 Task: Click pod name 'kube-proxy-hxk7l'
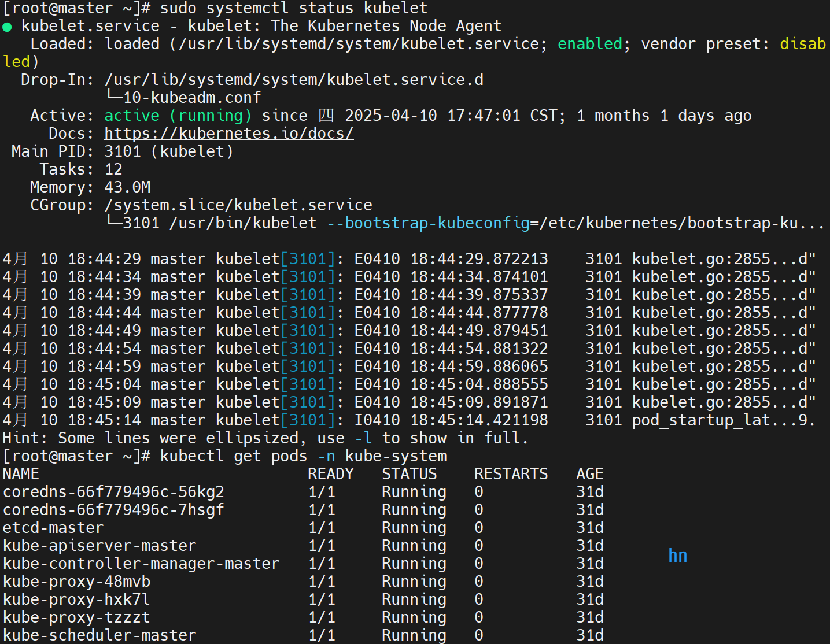pyautogui.click(x=76, y=599)
